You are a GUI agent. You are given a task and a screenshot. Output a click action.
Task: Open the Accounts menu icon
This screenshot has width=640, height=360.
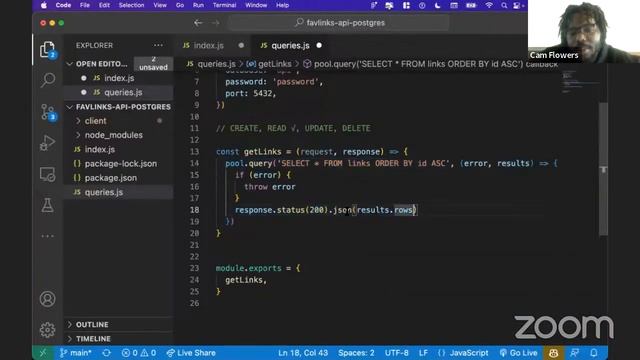click(x=48, y=299)
